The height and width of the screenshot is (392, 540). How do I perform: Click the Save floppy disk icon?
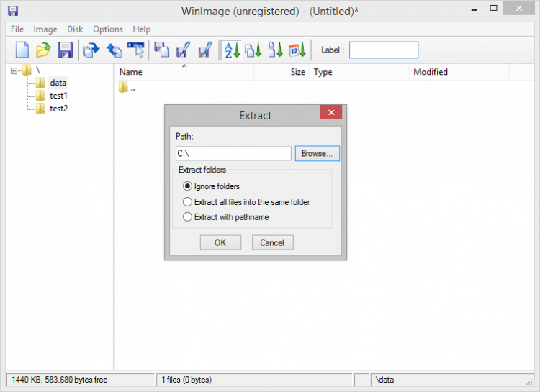(65, 50)
